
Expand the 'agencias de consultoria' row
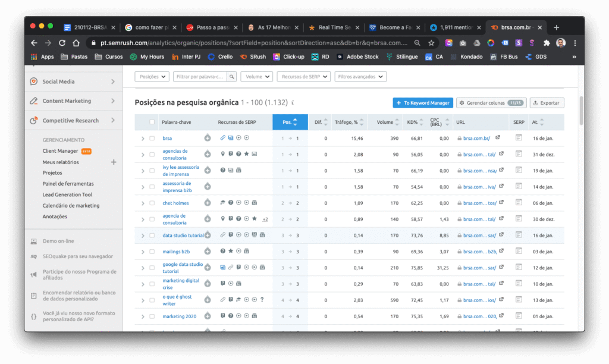pyautogui.click(x=143, y=155)
